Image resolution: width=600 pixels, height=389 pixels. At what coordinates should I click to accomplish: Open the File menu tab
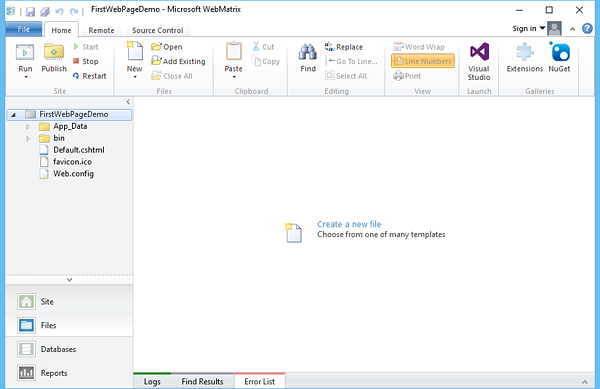(x=24, y=29)
